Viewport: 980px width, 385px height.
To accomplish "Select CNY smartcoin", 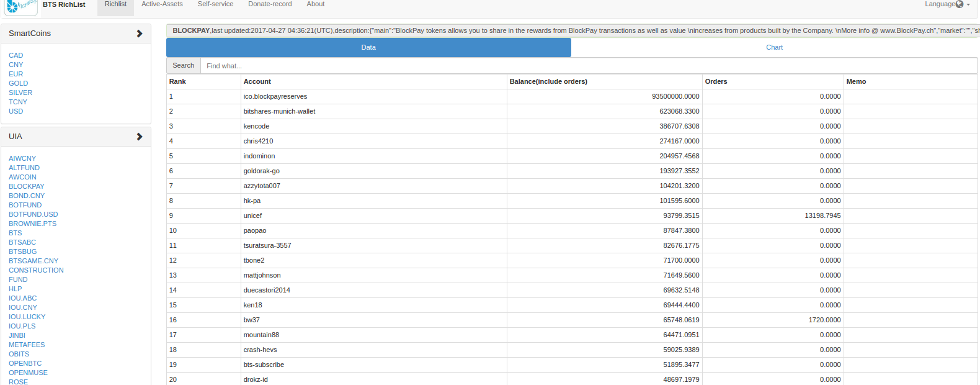I will tap(16, 65).
